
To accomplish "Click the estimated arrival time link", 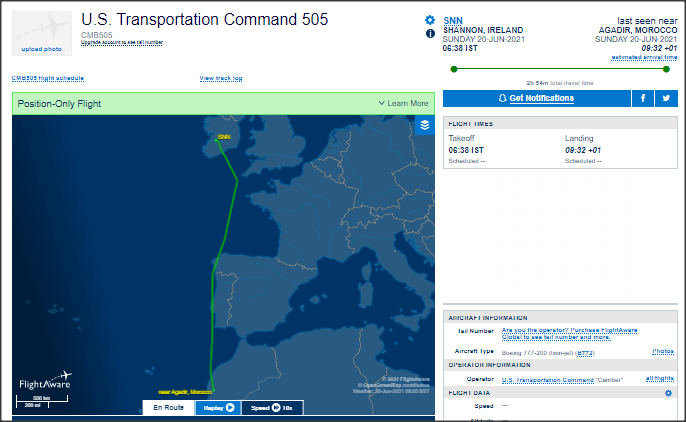I will (639, 57).
